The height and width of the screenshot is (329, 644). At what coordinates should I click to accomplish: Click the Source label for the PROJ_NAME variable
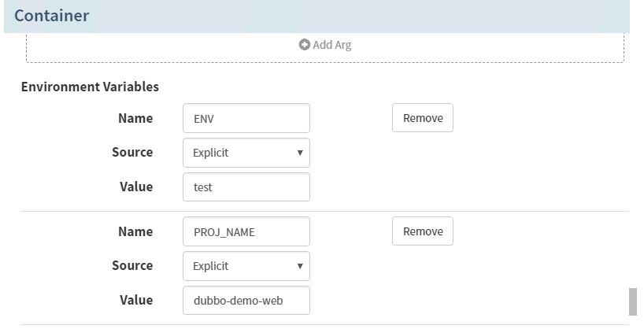pos(132,266)
